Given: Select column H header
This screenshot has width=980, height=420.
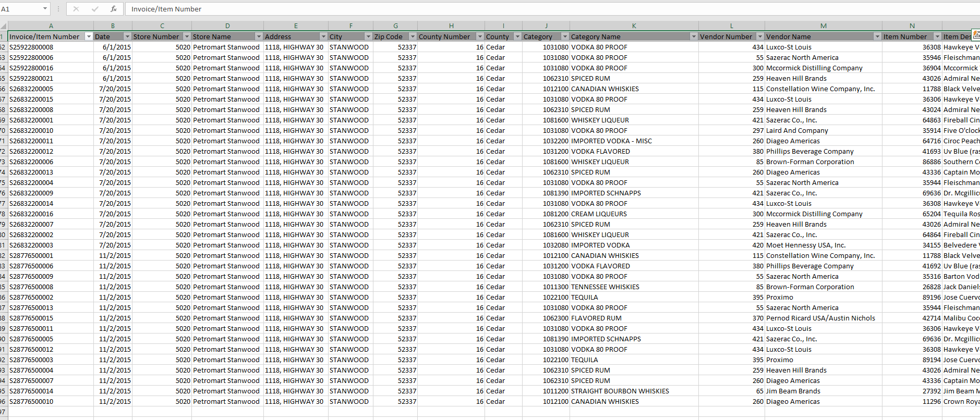Looking at the screenshot, I should point(451,26).
